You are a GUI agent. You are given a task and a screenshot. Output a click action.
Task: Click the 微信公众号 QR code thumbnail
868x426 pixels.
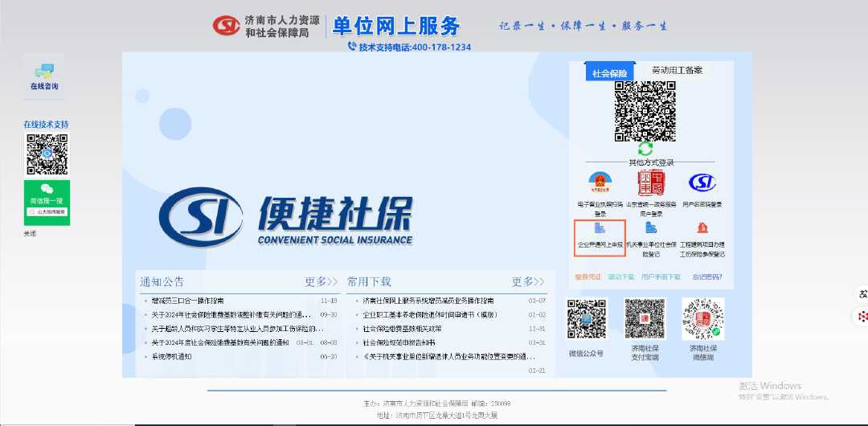coord(586,318)
